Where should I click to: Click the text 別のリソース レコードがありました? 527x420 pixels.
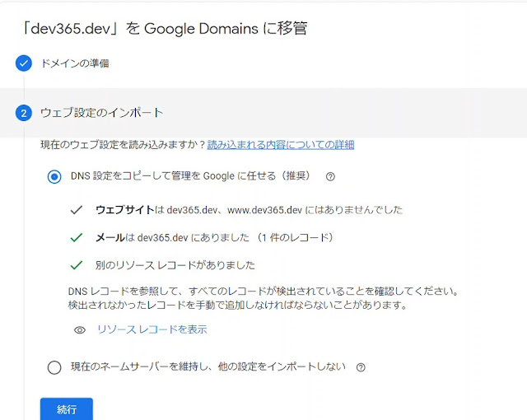[x=175, y=265]
